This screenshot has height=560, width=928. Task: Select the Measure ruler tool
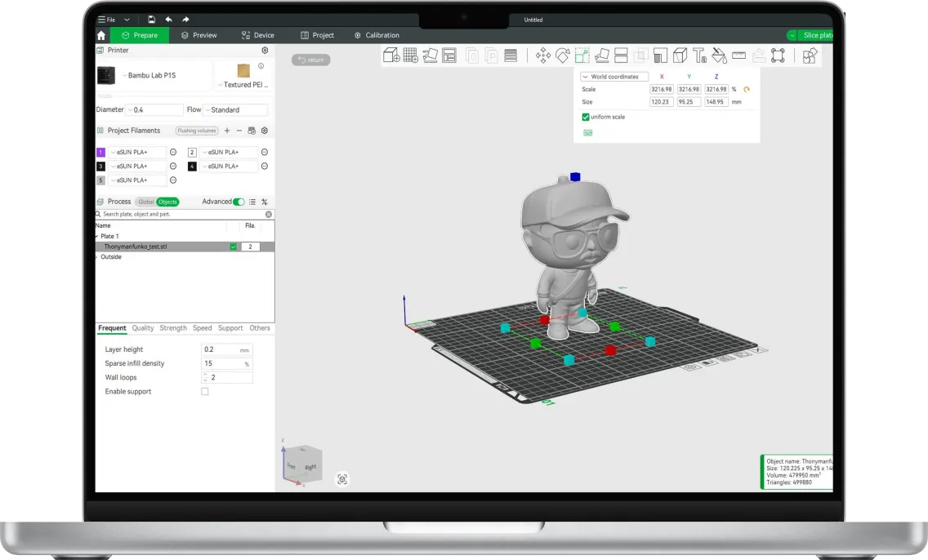pyautogui.click(x=738, y=56)
